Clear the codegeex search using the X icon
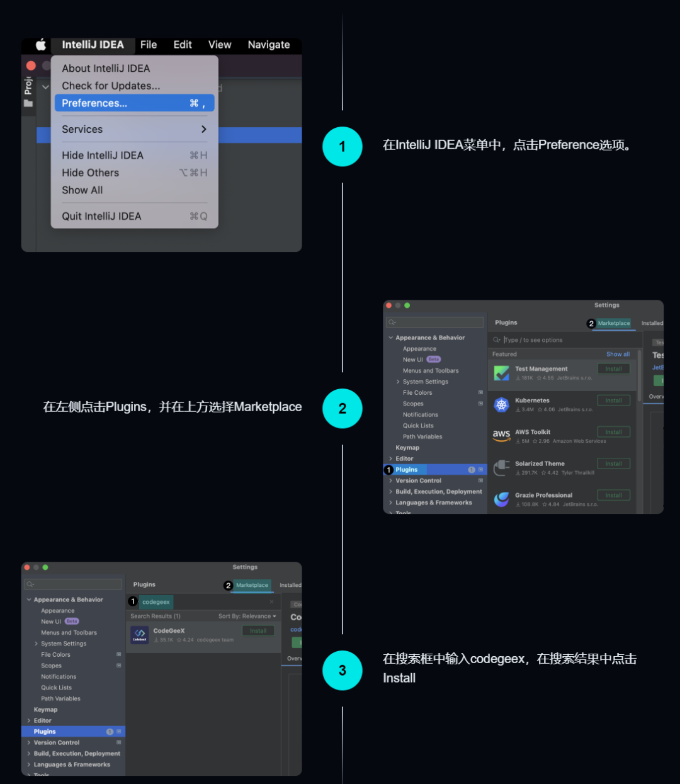 coord(272,601)
